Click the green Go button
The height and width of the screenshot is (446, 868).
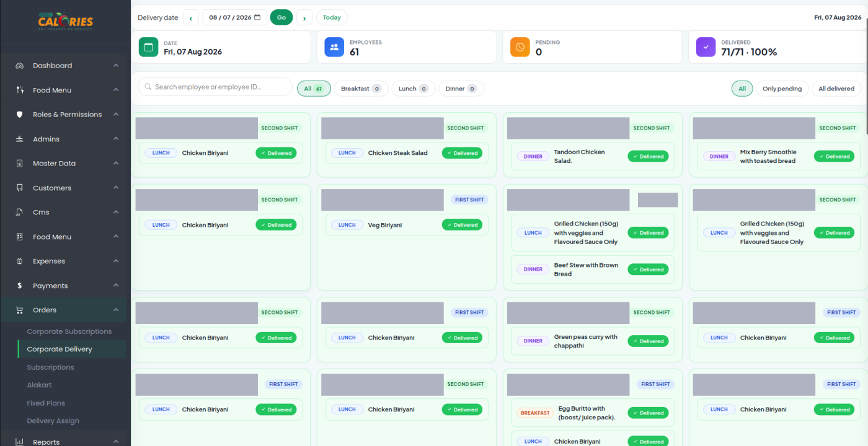pyautogui.click(x=281, y=17)
